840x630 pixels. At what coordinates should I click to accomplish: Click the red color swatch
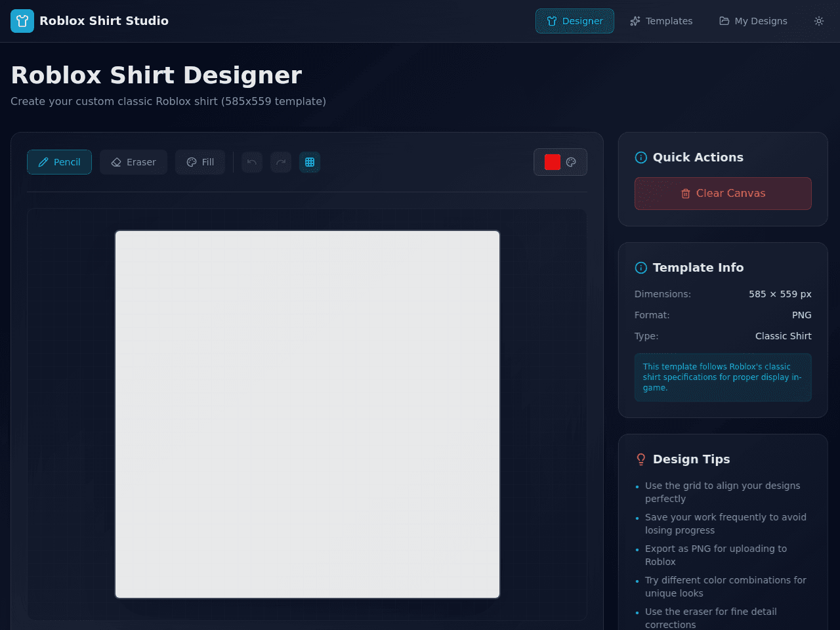point(553,162)
